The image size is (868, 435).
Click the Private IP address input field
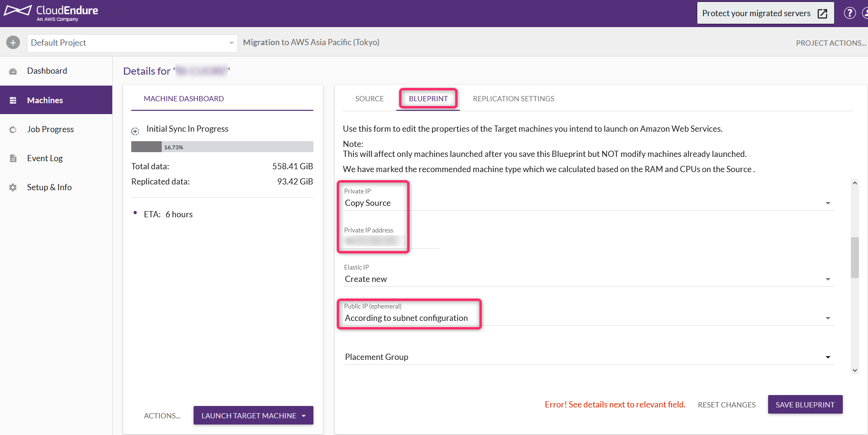tap(392, 241)
